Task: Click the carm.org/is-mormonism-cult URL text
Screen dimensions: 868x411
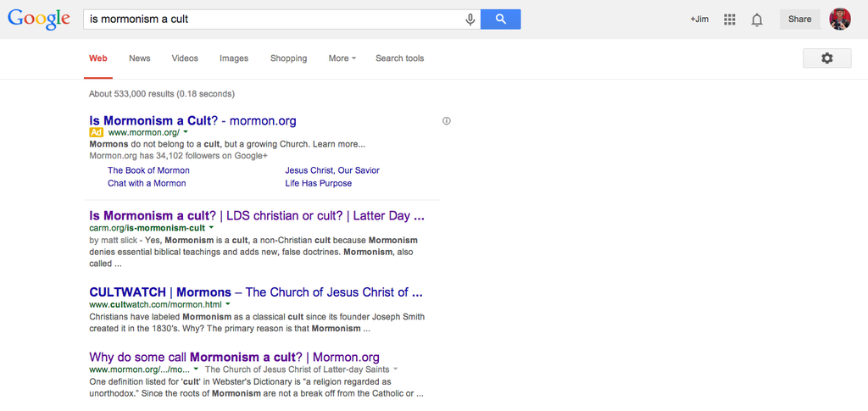Action: (x=147, y=228)
